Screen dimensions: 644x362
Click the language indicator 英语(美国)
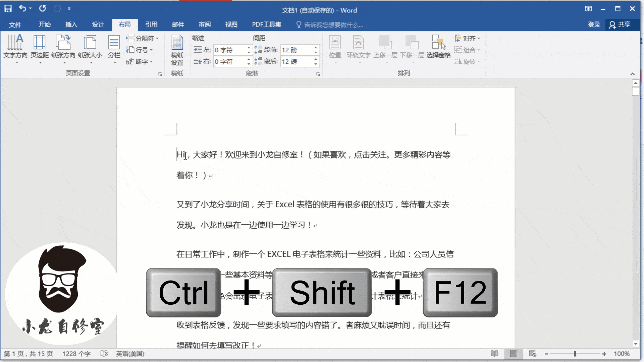130,354
